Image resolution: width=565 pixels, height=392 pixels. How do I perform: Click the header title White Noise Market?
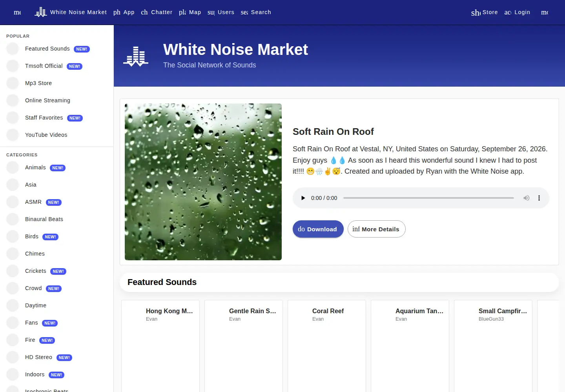point(235,49)
